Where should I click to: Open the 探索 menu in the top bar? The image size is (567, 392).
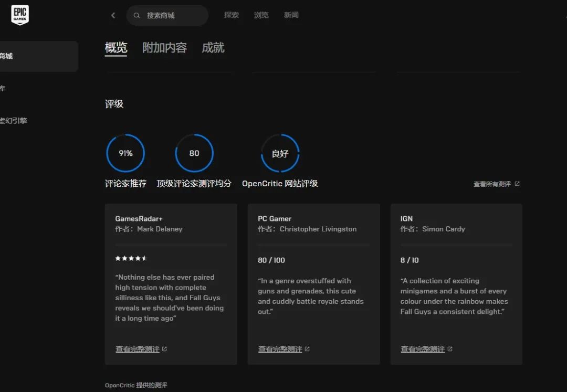(232, 15)
